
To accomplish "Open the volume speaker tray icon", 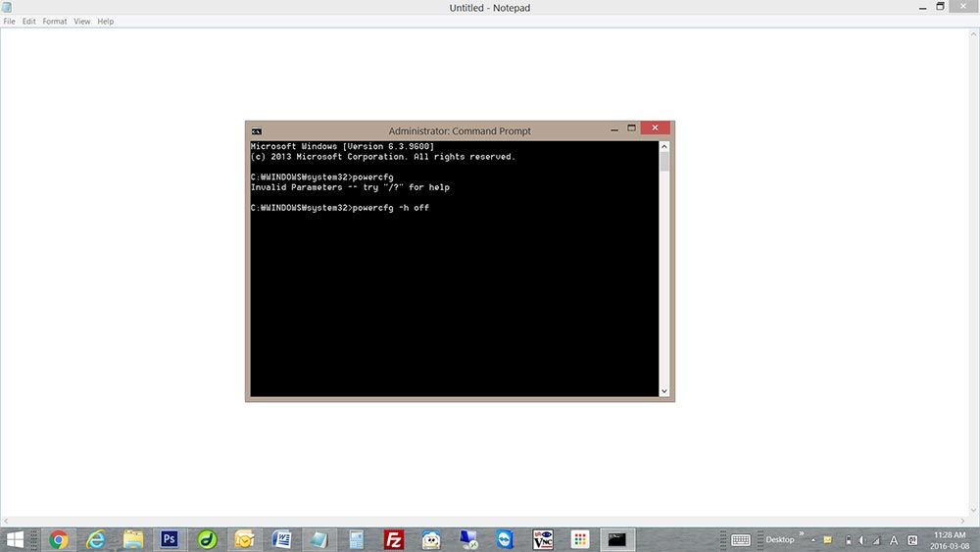I will 861,540.
